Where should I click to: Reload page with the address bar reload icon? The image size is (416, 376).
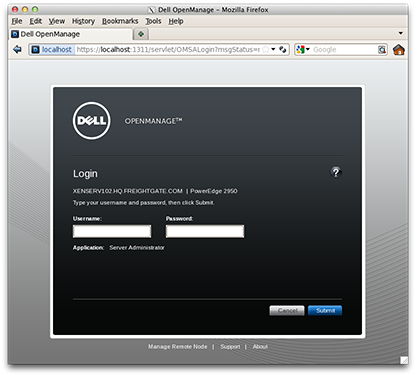(x=283, y=50)
